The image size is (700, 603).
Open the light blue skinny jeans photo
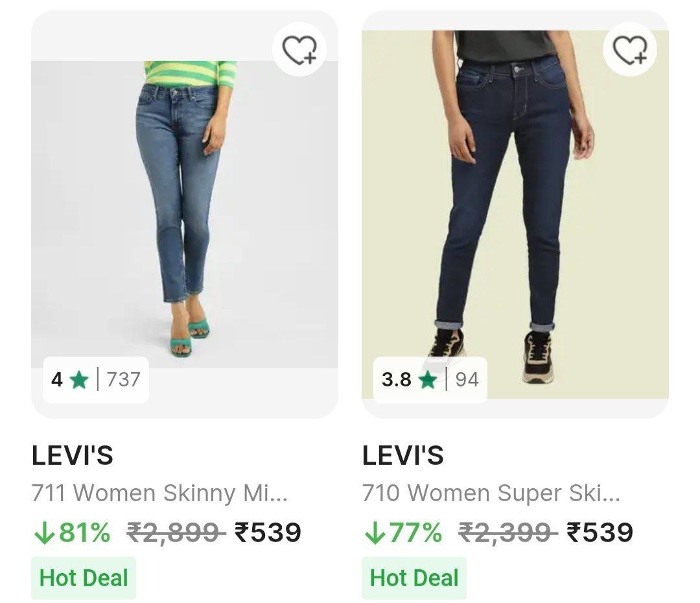tap(185, 214)
